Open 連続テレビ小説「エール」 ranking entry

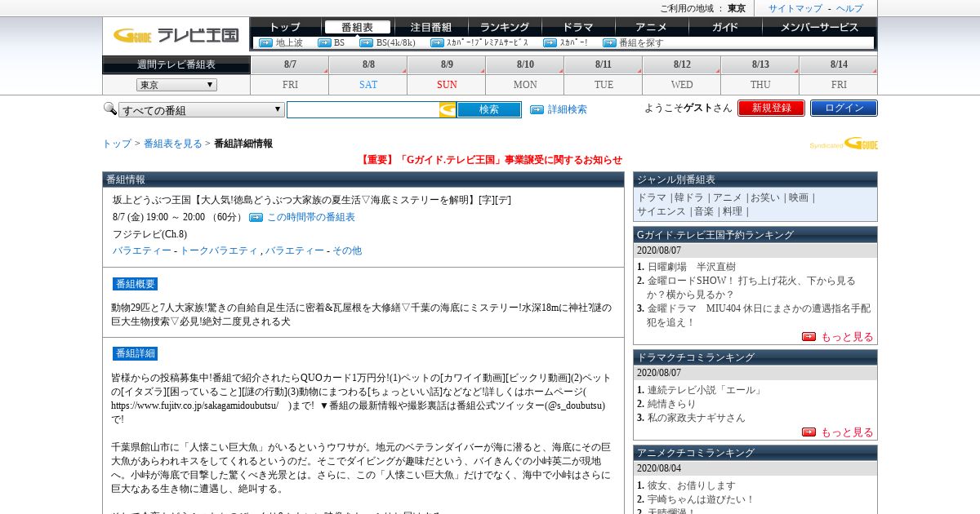coord(705,390)
